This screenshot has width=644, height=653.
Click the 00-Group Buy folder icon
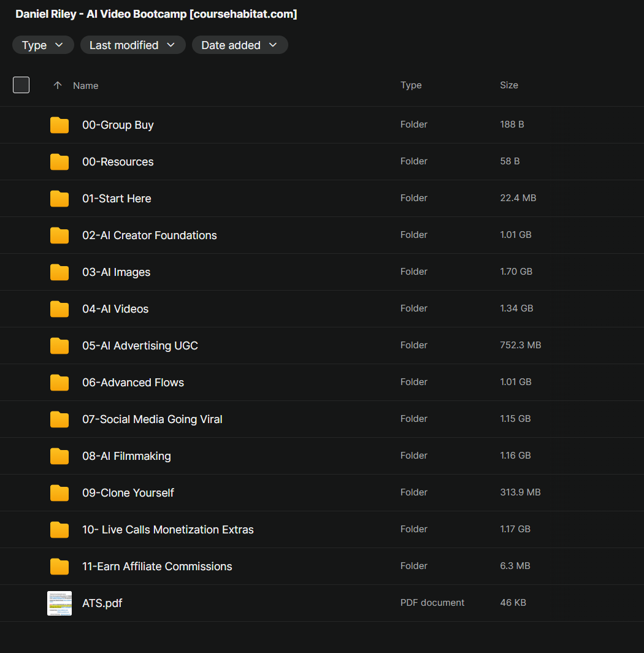click(x=59, y=125)
